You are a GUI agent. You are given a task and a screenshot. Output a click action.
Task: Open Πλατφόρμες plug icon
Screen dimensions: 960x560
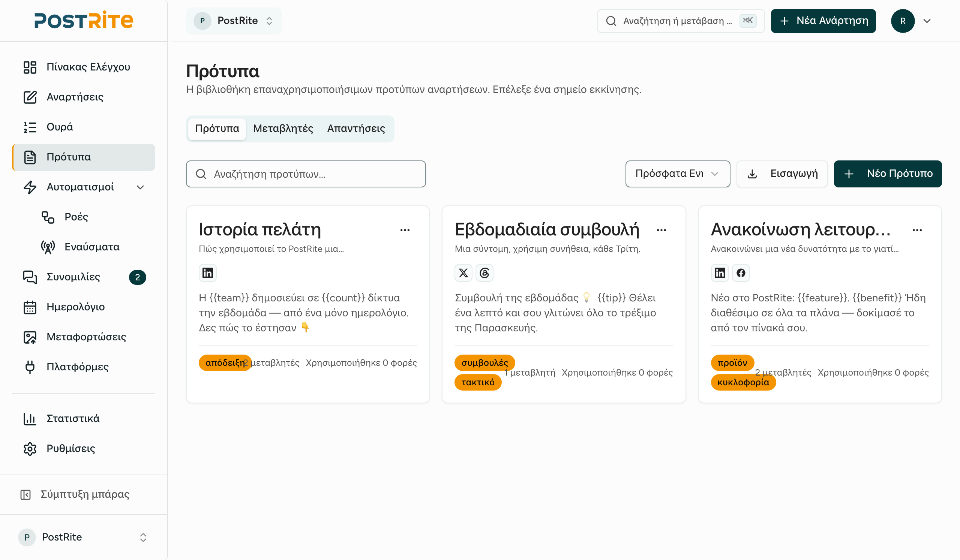(x=30, y=367)
